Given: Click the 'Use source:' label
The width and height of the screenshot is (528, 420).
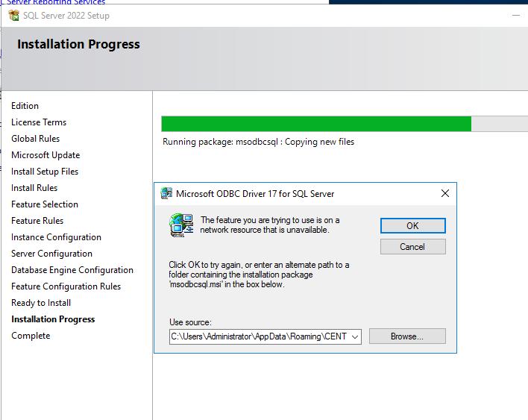Looking at the screenshot, I should tap(190, 322).
